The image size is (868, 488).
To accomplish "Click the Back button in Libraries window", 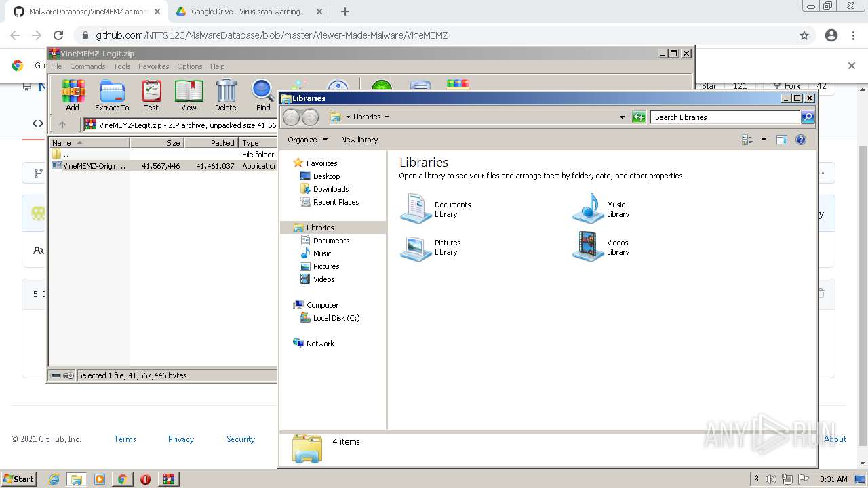I will (291, 117).
